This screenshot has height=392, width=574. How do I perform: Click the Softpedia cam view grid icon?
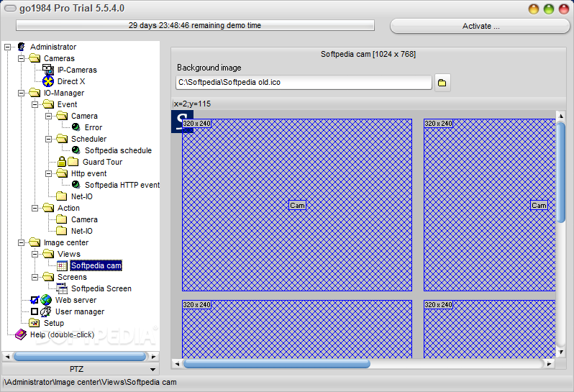click(x=62, y=265)
